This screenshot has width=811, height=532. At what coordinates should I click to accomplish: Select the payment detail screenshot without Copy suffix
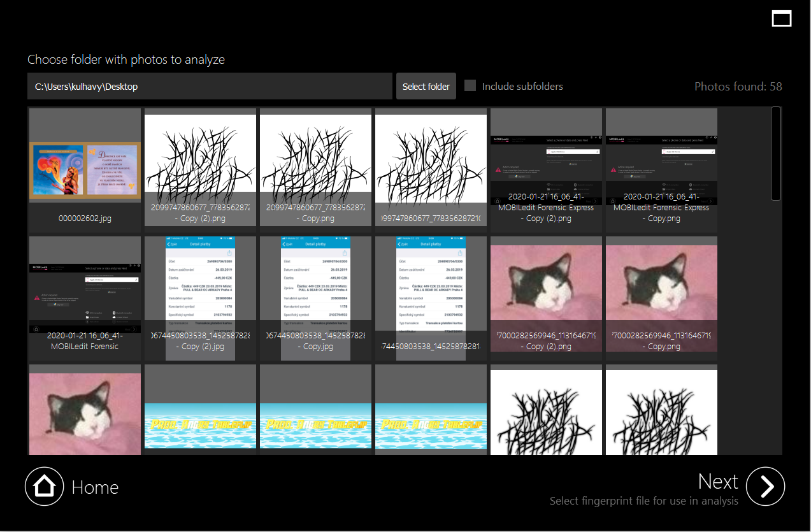(431, 298)
